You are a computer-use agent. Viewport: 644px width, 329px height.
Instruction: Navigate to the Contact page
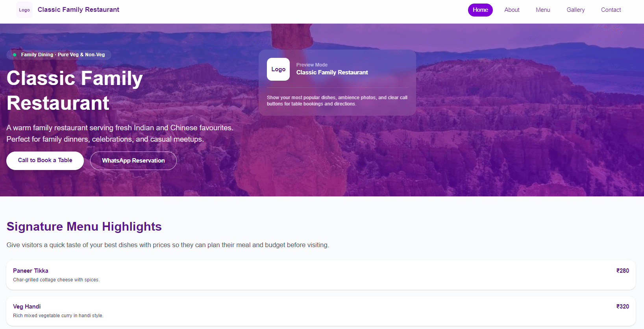point(611,10)
